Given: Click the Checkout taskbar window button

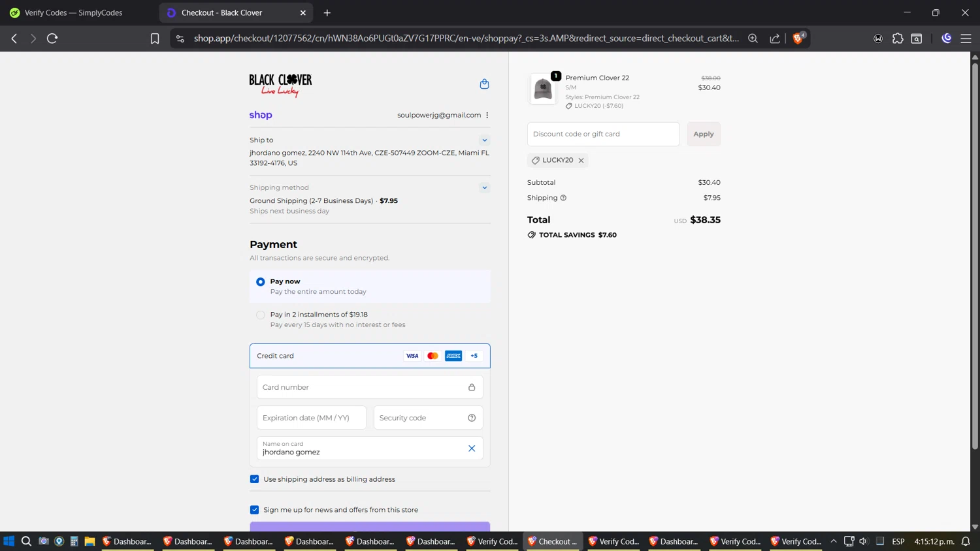Looking at the screenshot, I should point(553,541).
